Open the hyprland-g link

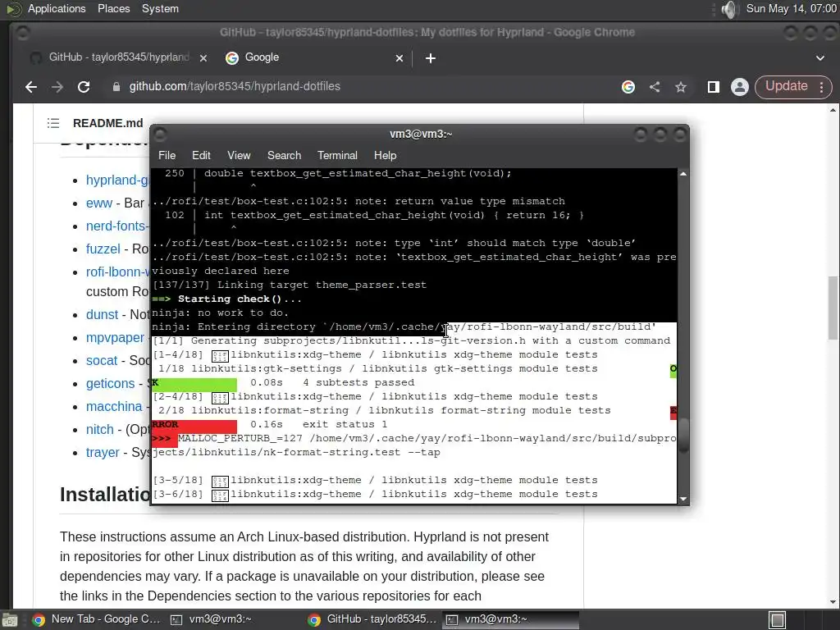117,180
